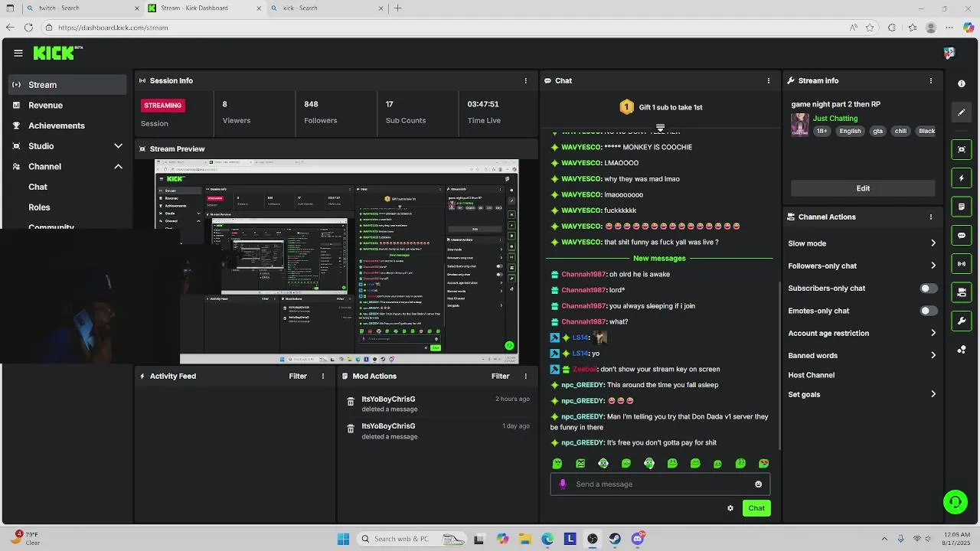The height and width of the screenshot is (551, 980).
Task: Open Discord from the taskbar
Action: [638, 539]
